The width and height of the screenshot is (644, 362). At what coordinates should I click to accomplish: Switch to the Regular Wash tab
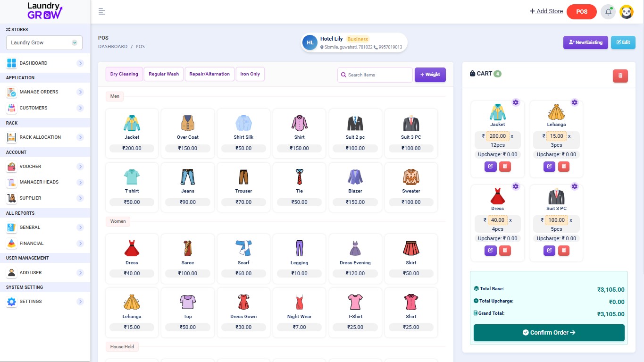click(x=164, y=74)
